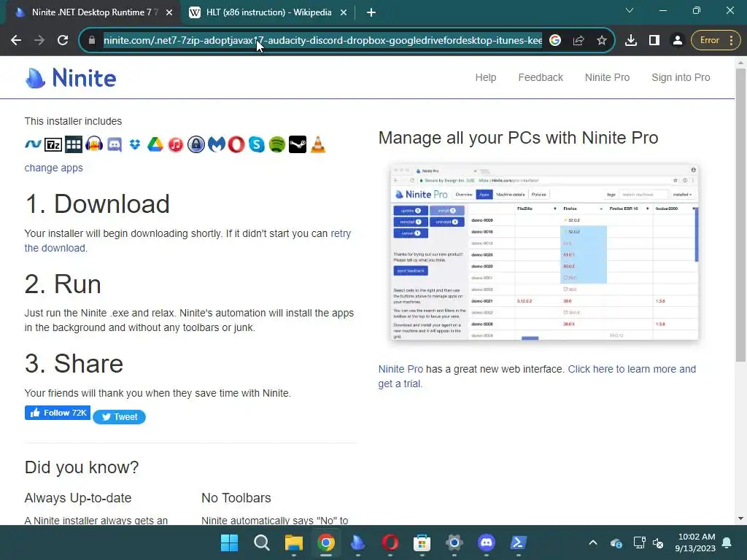
Task: Click the address bar URL field
Action: pyautogui.click(x=322, y=41)
